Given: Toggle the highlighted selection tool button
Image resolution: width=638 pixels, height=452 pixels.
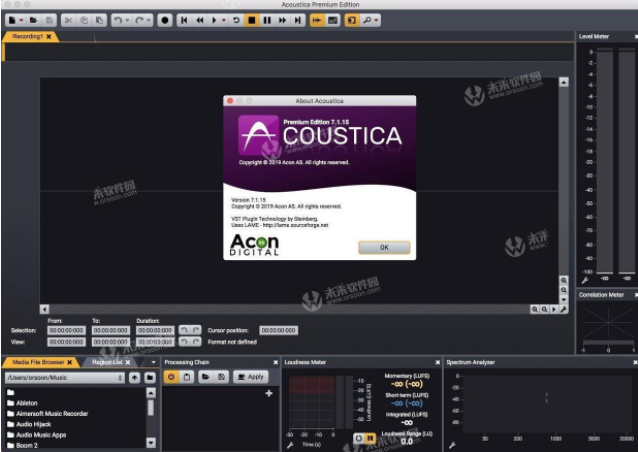Looking at the screenshot, I should coord(352,20).
